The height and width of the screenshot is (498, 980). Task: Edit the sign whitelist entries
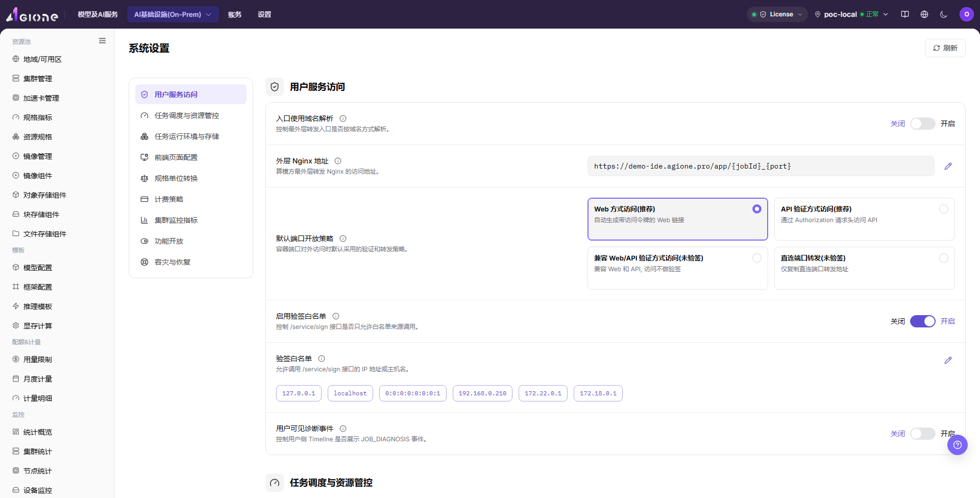pos(948,360)
